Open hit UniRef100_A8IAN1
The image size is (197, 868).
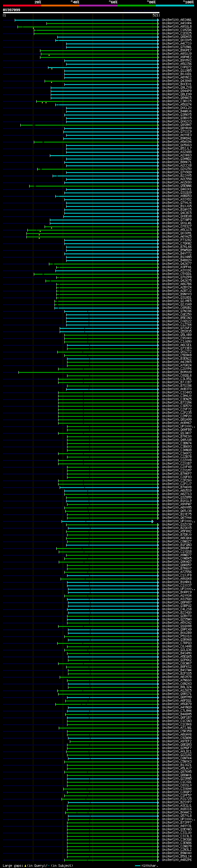pyautogui.click(x=176, y=20)
